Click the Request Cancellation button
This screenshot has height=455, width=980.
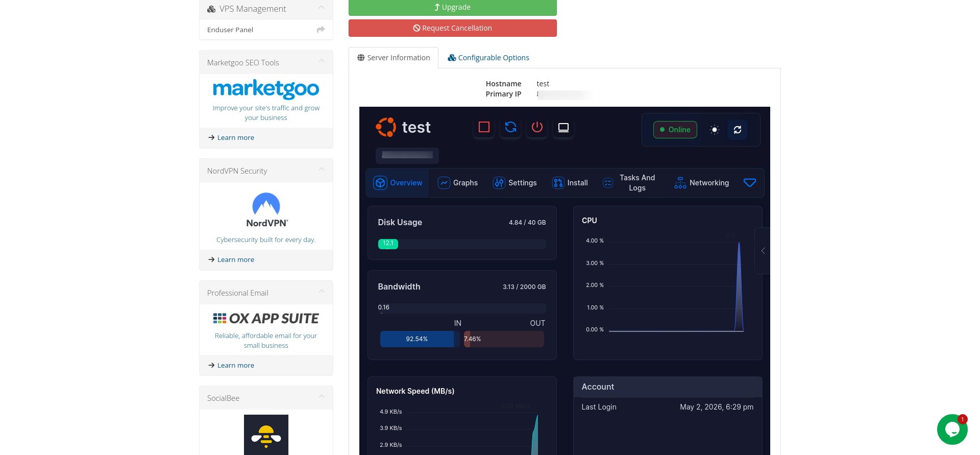453,28
